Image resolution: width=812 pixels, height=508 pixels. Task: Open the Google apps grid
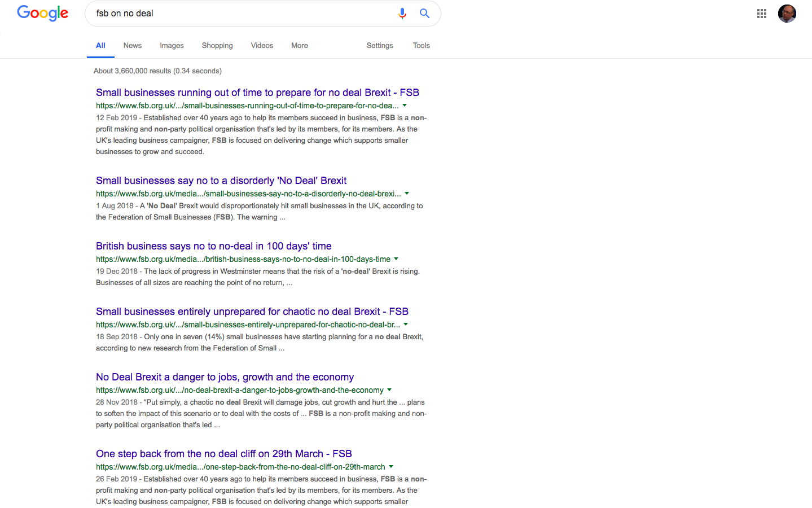point(761,14)
